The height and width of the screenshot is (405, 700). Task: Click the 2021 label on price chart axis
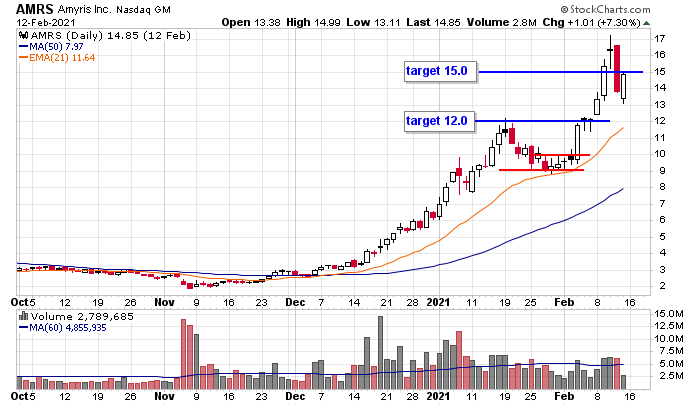[438, 302]
